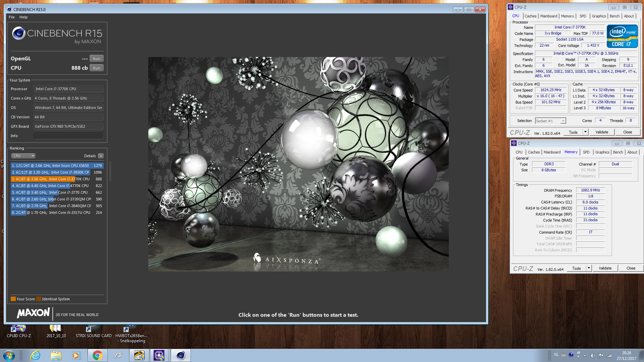Click the NL language indicator
Screen dimensions: 644x362
pos(556,355)
